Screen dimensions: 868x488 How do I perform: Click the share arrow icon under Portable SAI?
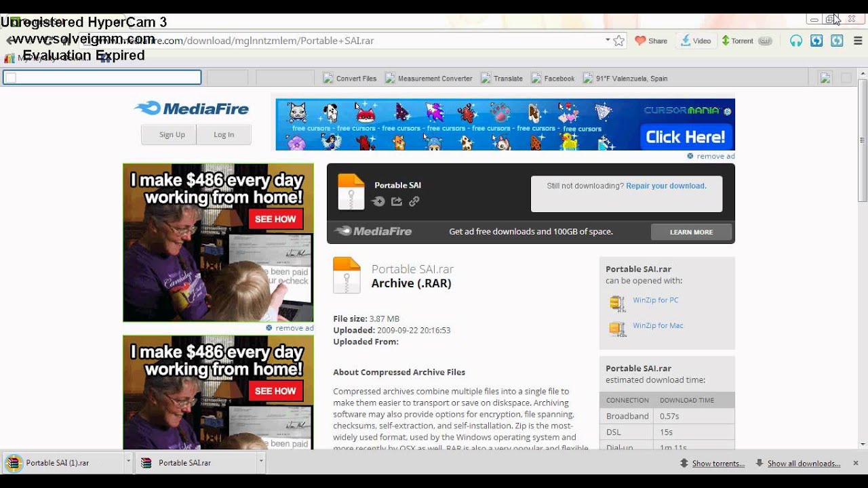pos(397,201)
